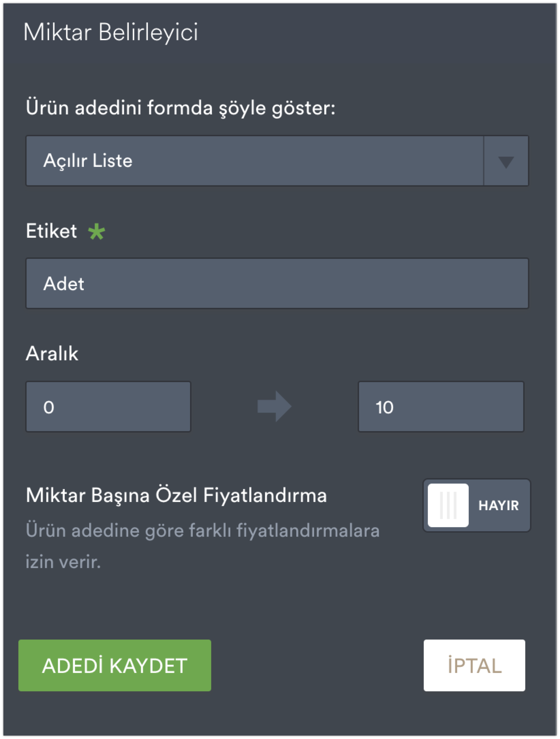Image resolution: width=560 pixels, height=739 pixels.
Task: Click the Miktar Başına Özel Fiyatlandırma label
Action: pos(176,496)
